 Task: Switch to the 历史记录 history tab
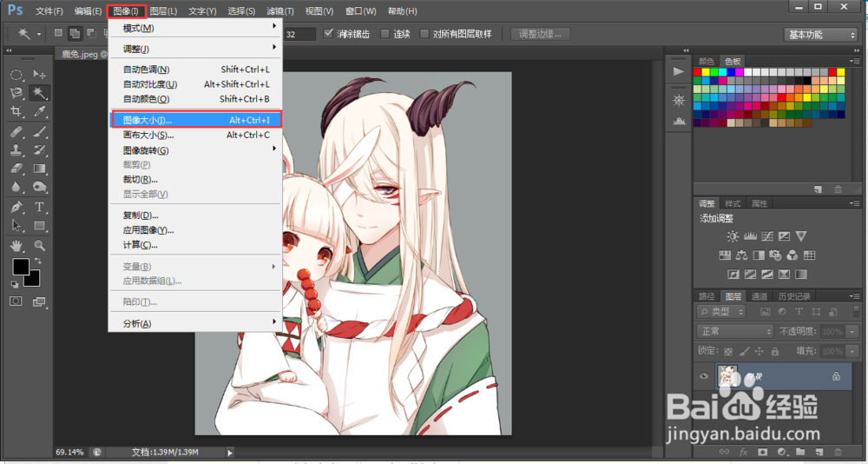pyautogui.click(x=794, y=296)
